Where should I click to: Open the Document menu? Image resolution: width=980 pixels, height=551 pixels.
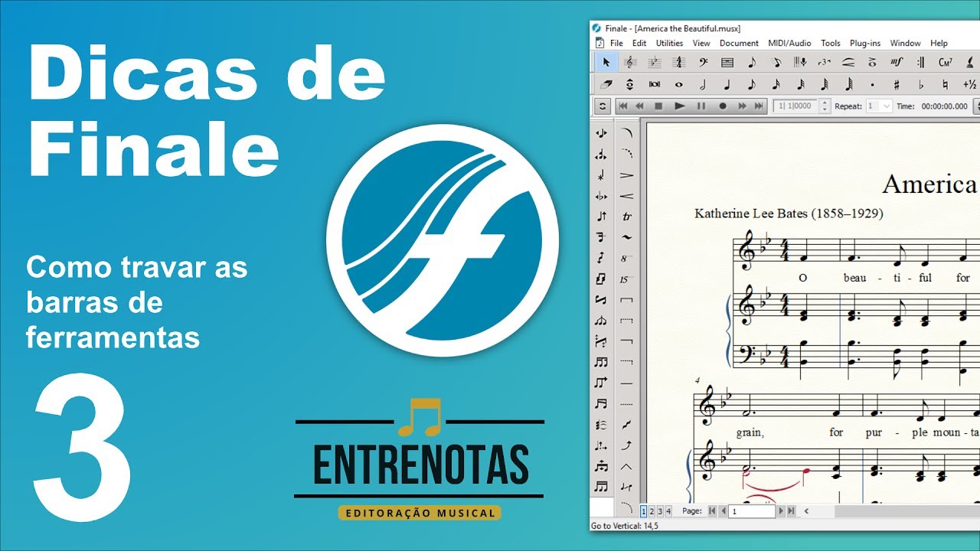739,43
